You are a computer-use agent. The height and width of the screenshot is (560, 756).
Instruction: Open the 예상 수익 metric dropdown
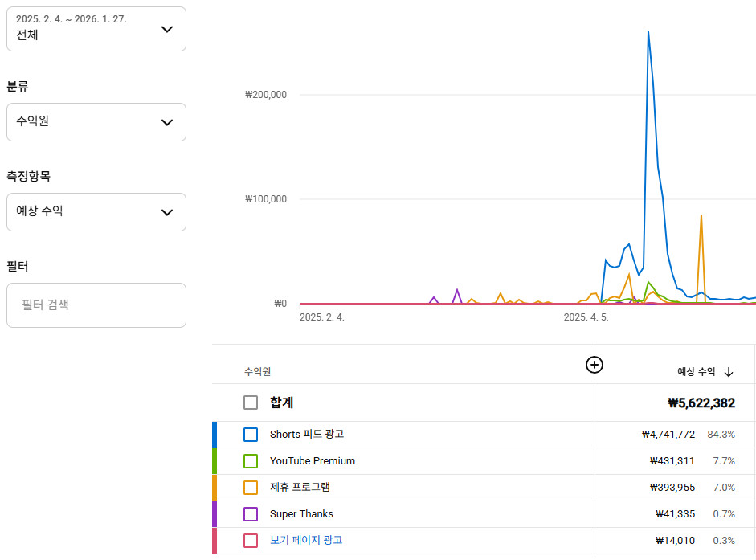96,212
